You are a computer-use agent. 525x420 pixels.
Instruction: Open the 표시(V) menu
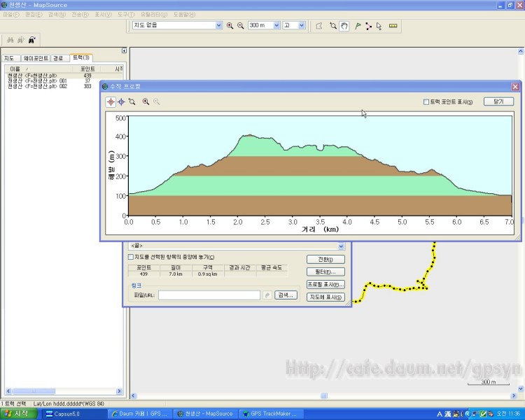tap(104, 15)
